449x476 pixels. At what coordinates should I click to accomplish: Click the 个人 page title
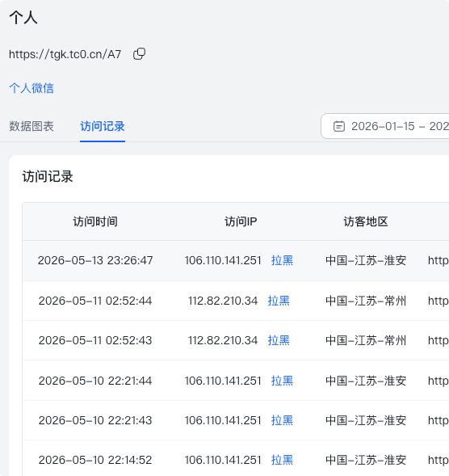[23, 17]
